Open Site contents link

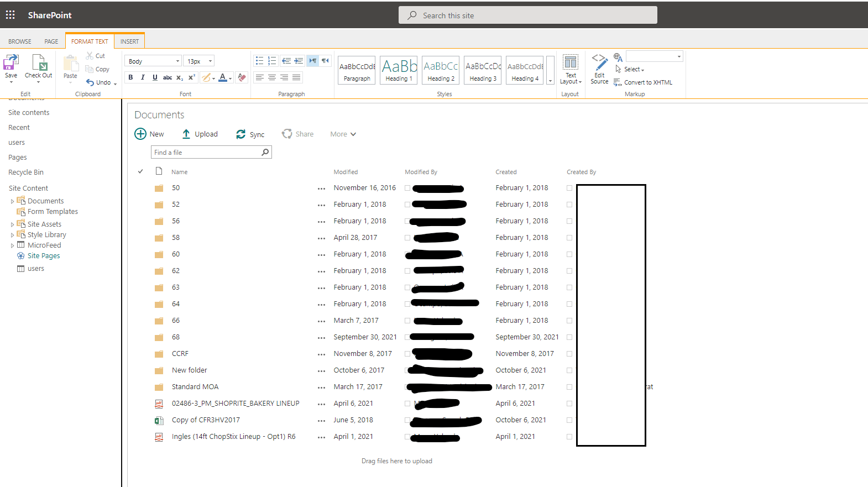pos(29,112)
